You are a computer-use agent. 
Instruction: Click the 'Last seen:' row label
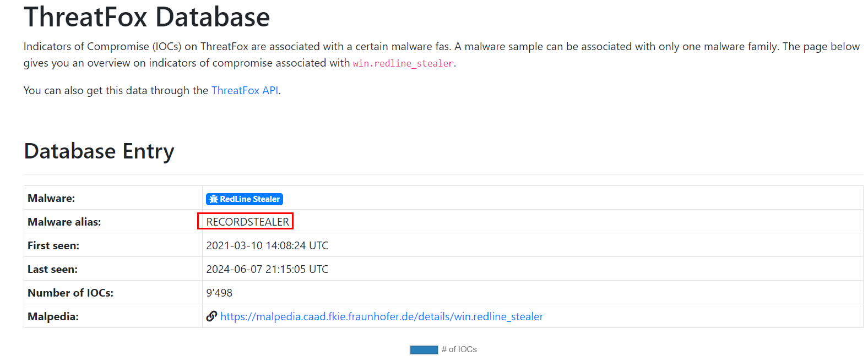(53, 270)
